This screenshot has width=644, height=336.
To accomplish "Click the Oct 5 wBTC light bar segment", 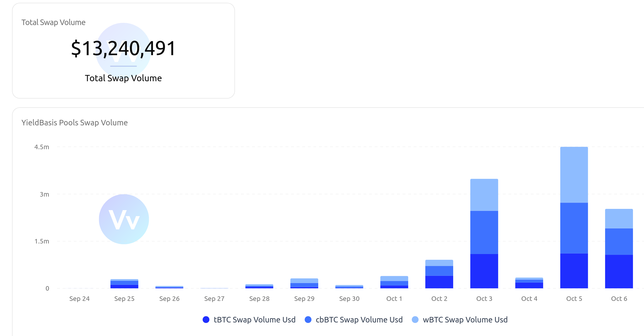I will click(x=574, y=175).
